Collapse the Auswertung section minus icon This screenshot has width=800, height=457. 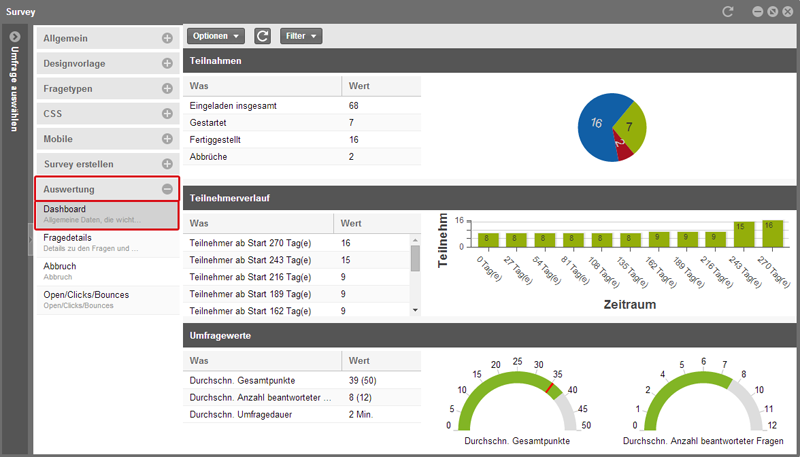(x=167, y=188)
